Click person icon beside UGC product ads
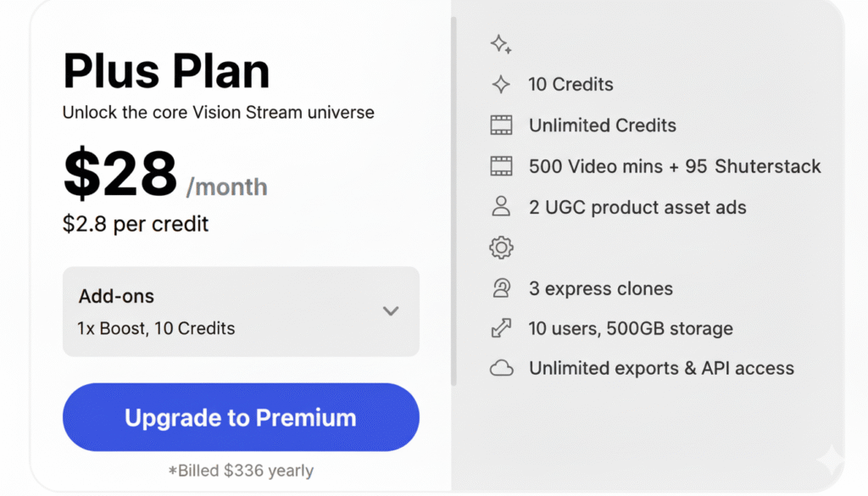 [501, 207]
